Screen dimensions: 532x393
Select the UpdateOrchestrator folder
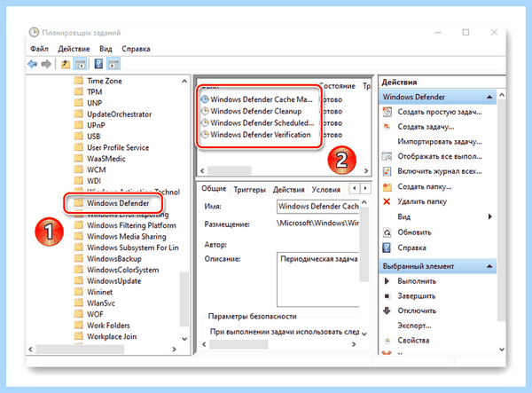pyautogui.click(x=119, y=114)
